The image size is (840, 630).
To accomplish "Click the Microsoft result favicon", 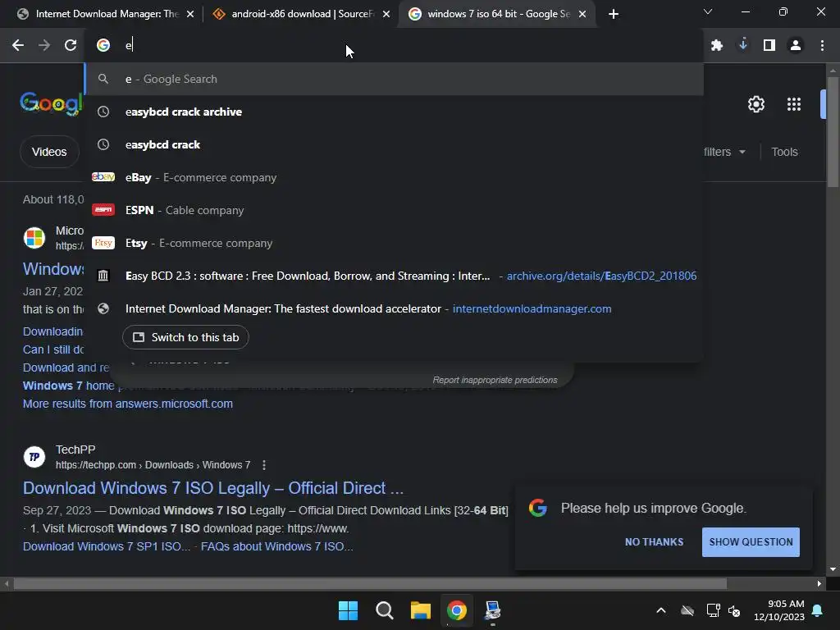I will tap(34, 238).
